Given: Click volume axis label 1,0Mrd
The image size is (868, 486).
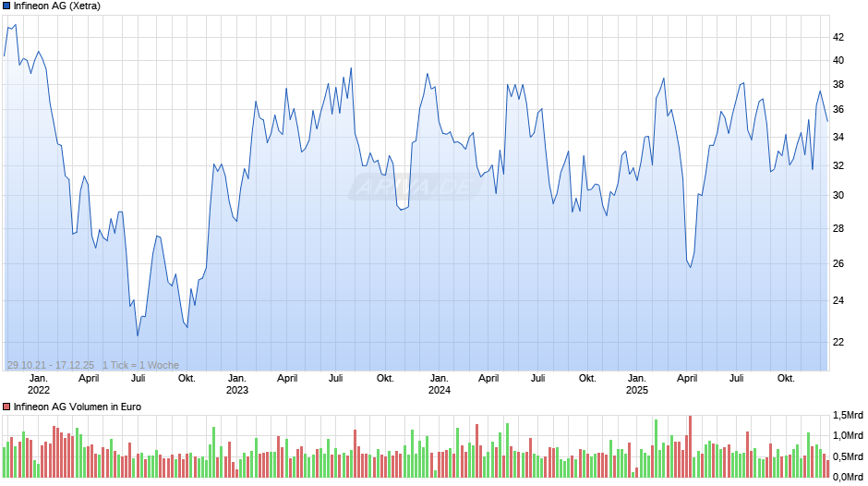Looking at the screenshot, I should [x=848, y=435].
